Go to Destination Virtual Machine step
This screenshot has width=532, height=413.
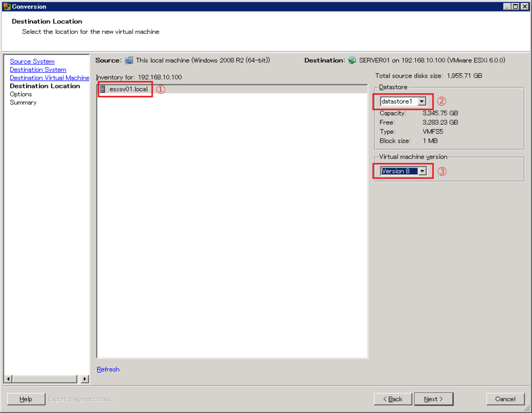pyautogui.click(x=49, y=78)
